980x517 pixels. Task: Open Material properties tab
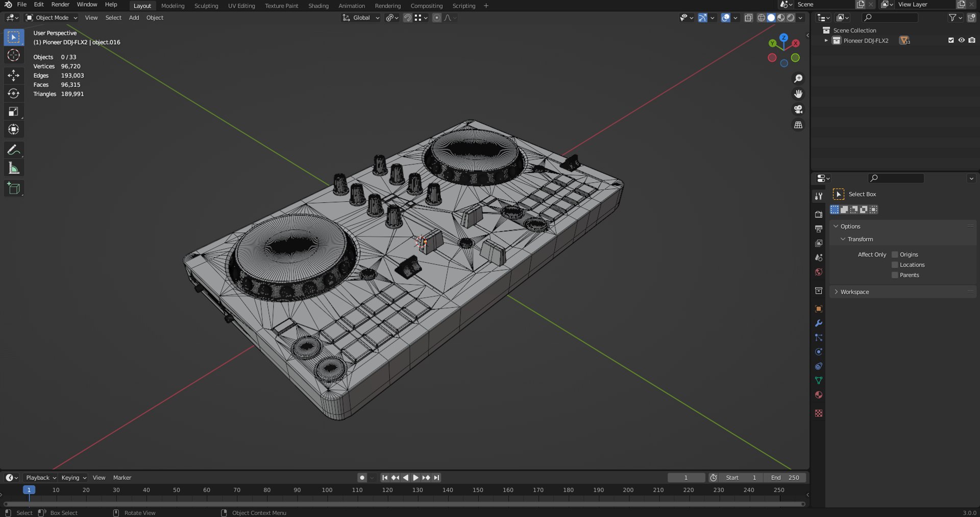[819, 394]
